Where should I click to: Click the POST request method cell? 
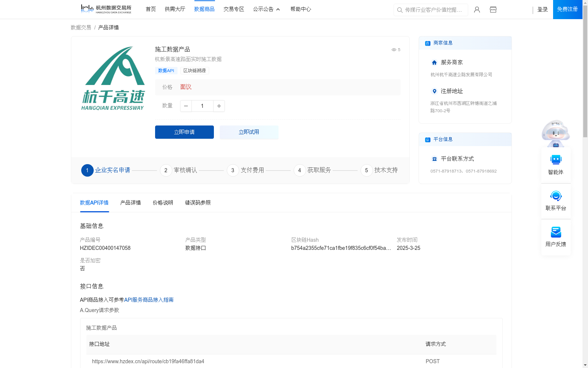pos(433,361)
